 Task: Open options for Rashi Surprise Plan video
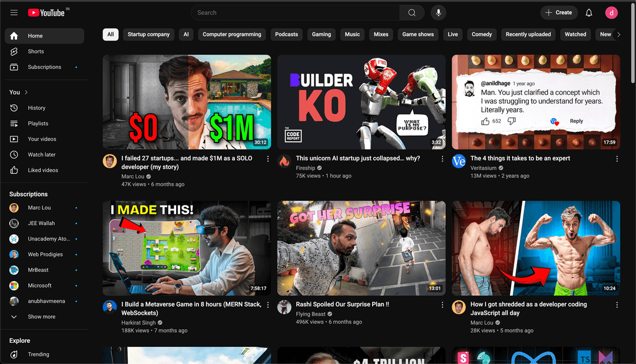point(442,305)
